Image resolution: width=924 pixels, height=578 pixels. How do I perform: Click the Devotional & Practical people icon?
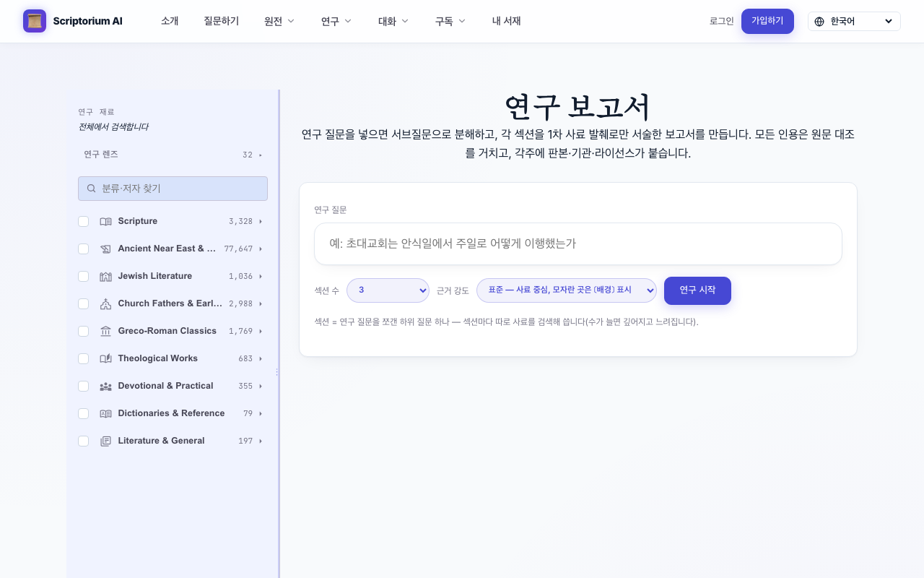point(105,386)
